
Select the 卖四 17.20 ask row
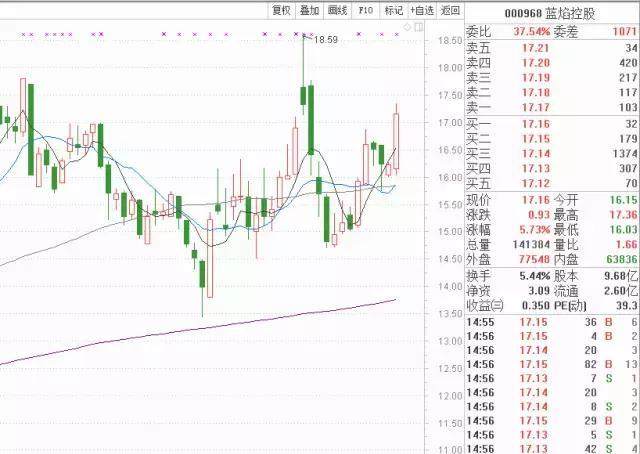pos(552,63)
